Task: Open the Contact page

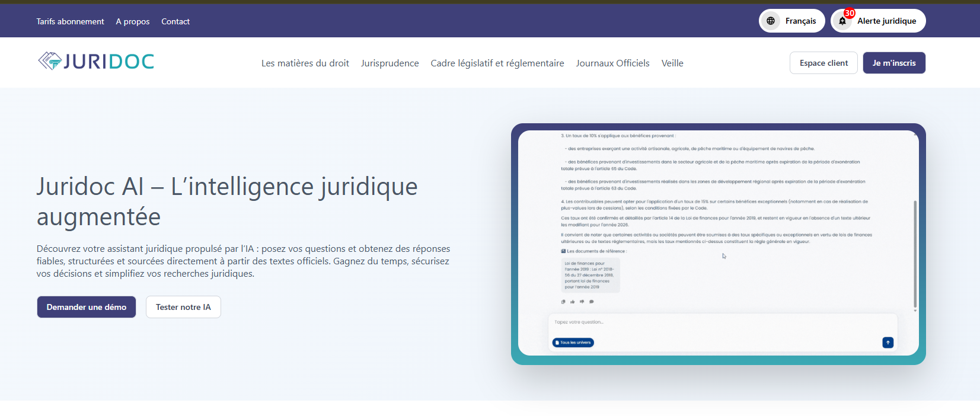Action: coord(175,21)
